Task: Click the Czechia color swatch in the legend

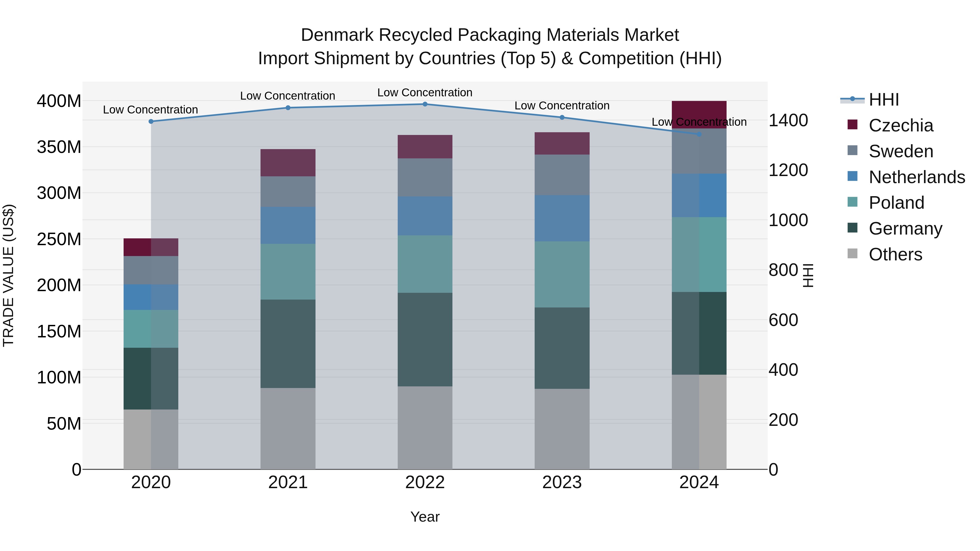Action: (x=853, y=124)
